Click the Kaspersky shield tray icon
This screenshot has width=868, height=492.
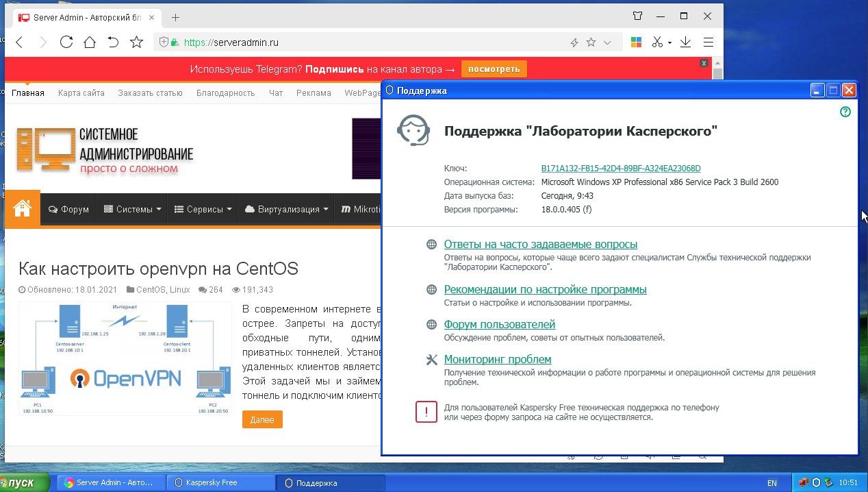click(x=816, y=482)
